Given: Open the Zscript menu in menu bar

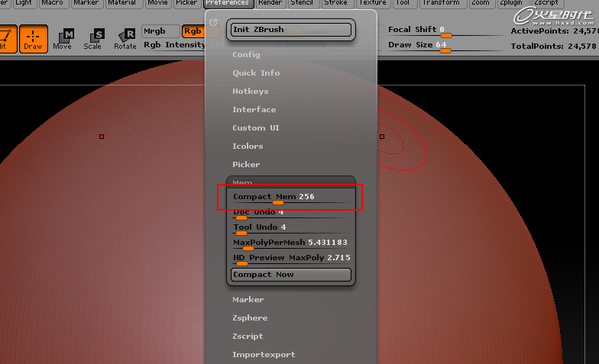Looking at the screenshot, I should (546, 3).
